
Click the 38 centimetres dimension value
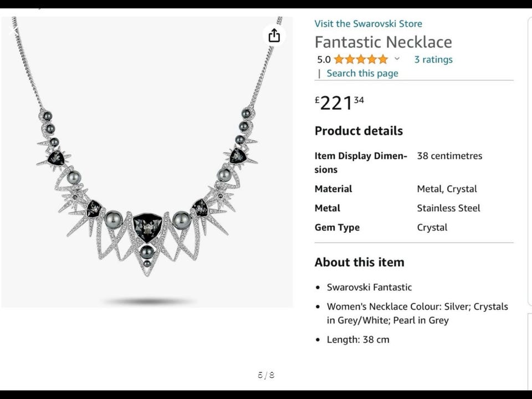[449, 156]
